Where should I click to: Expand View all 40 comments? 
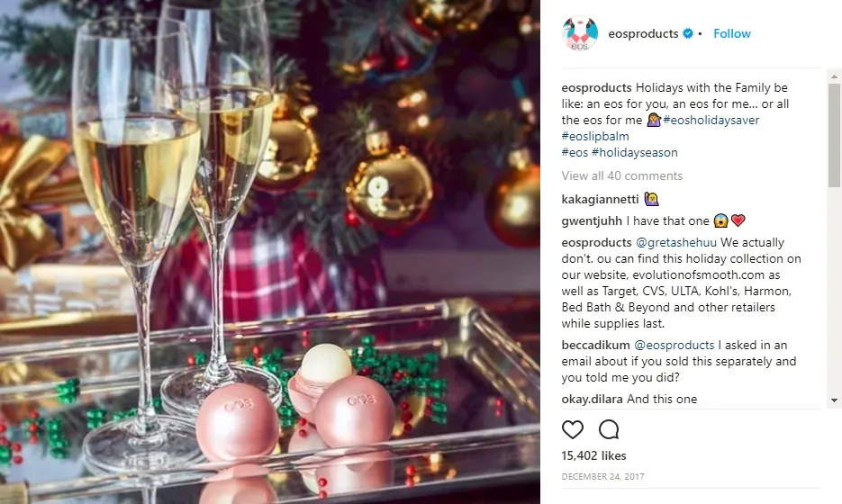pyautogui.click(x=622, y=175)
